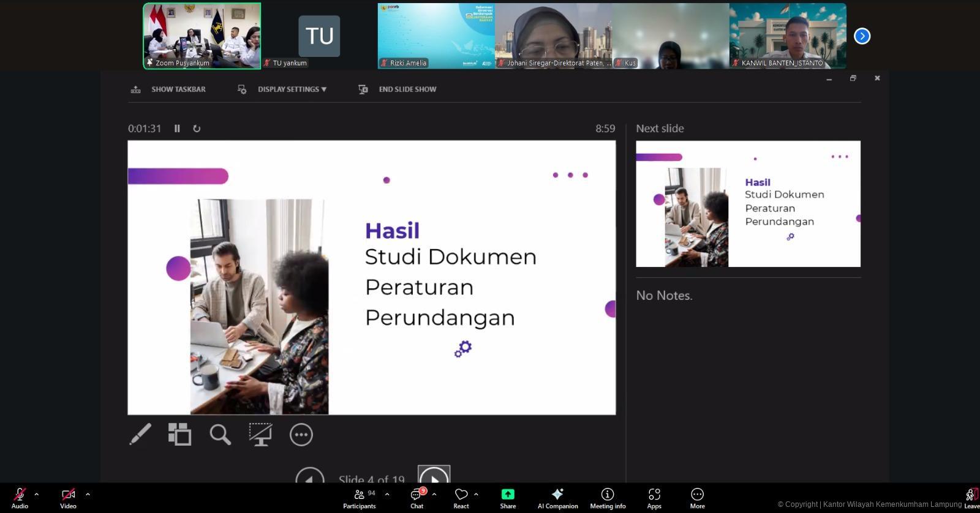Advance to the next slide arrow
The height and width of the screenshot is (513, 980).
pos(434,476)
